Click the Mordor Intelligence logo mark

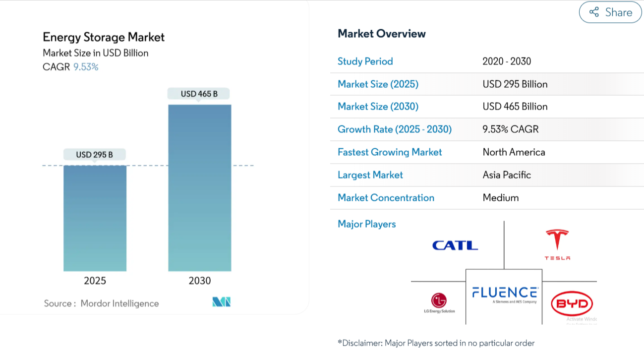pyautogui.click(x=221, y=302)
